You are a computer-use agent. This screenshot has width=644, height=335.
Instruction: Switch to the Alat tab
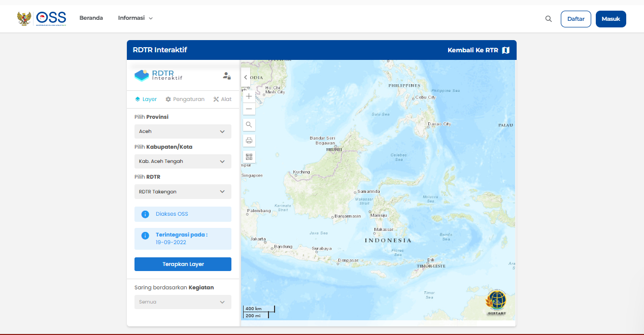point(222,99)
